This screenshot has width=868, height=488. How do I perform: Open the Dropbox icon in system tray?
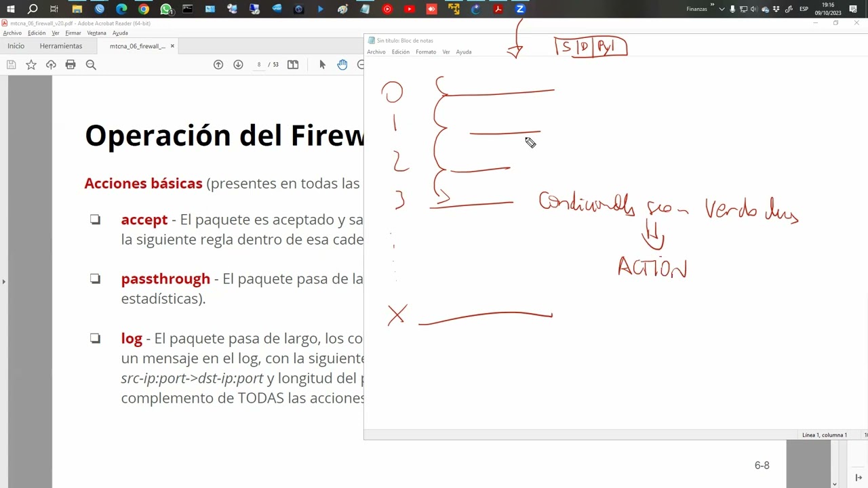[777, 9]
